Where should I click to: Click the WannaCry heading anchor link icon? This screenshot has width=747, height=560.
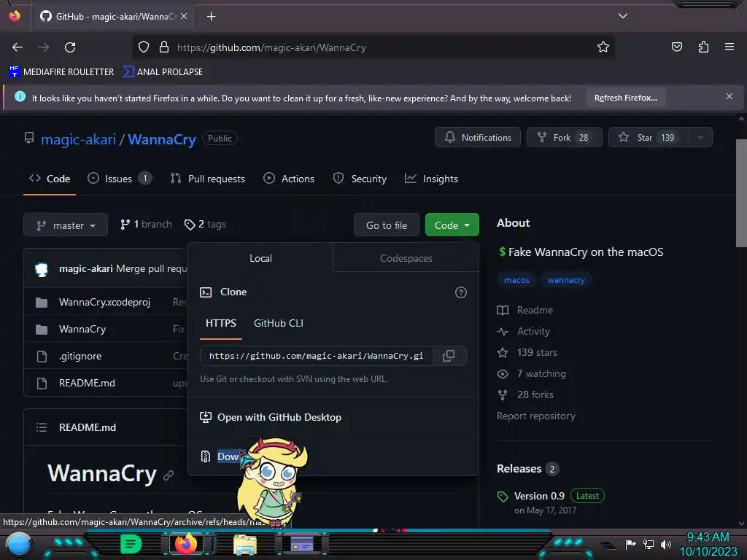tap(169, 475)
